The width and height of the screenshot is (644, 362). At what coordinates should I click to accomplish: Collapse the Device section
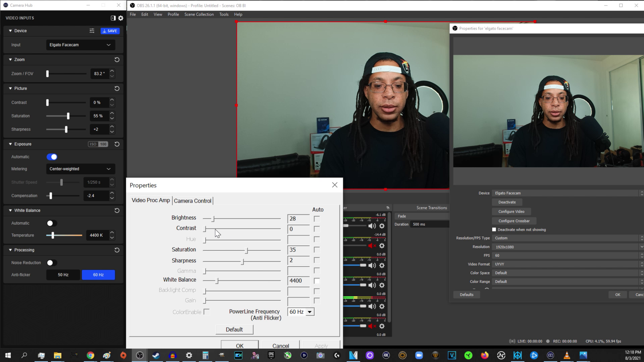pos(10,31)
